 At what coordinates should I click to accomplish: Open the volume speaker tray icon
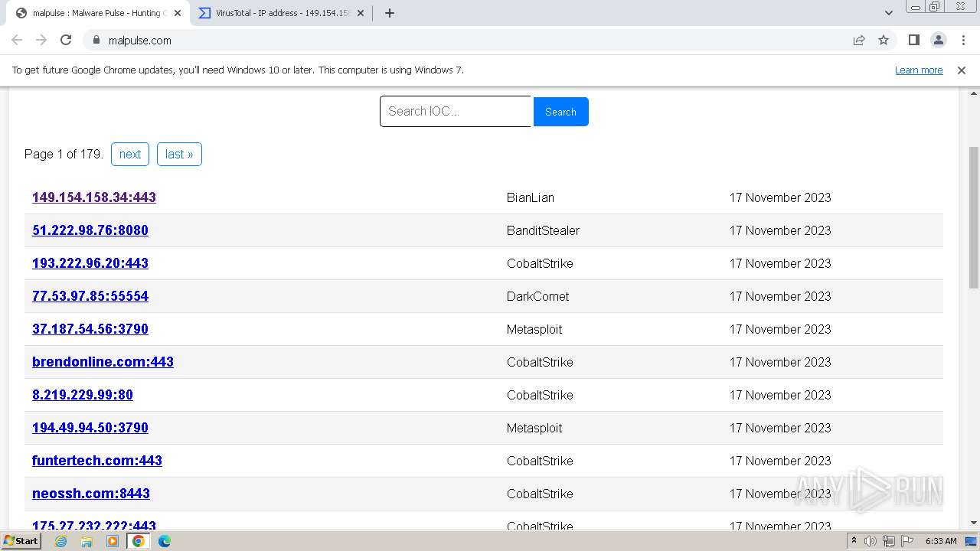[871, 541]
